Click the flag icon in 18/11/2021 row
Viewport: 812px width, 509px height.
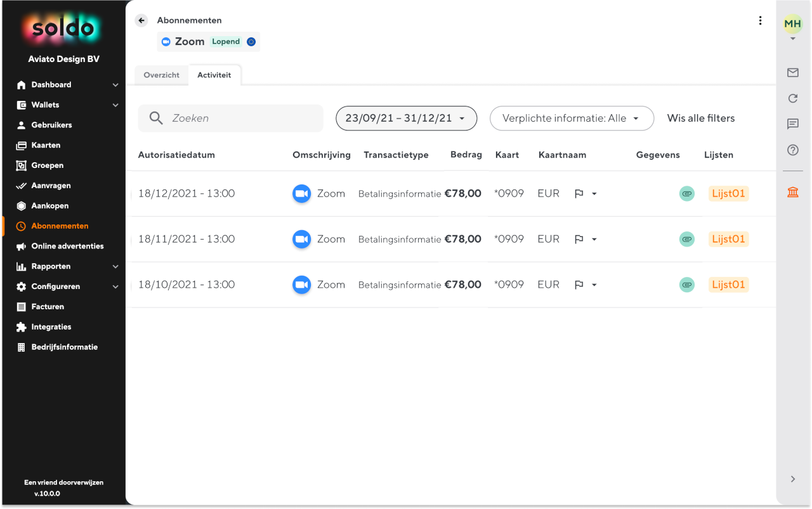point(579,240)
